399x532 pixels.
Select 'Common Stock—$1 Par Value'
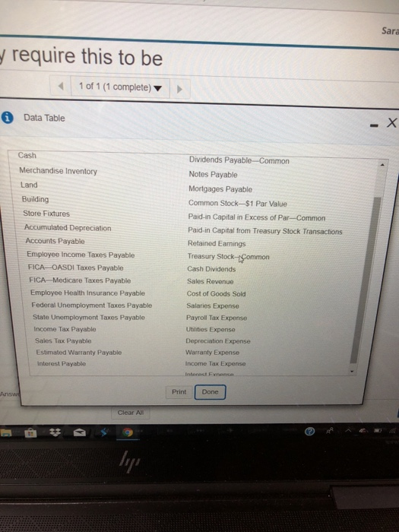pos(237,203)
